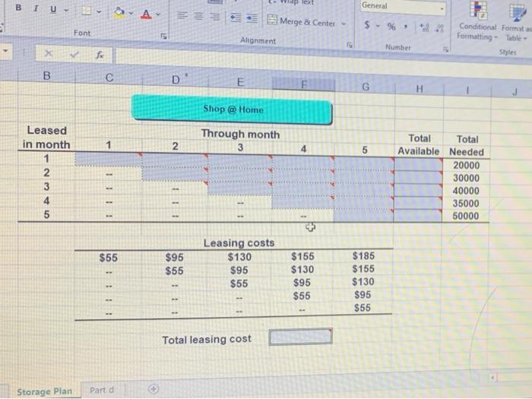The height and width of the screenshot is (399, 532).
Task: Open Font Color dropdown arrow
Action: tap(158, 14)
